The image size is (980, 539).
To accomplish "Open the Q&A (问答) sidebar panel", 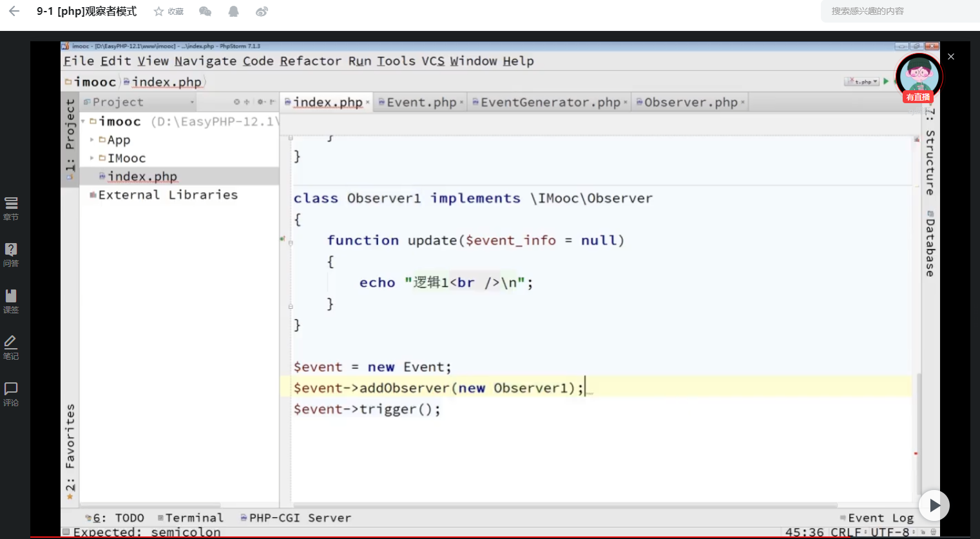I will coord(11,255).
